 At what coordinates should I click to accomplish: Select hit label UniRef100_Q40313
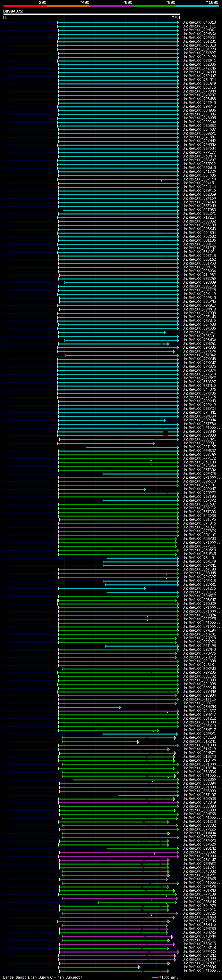(x=199, y=23)
